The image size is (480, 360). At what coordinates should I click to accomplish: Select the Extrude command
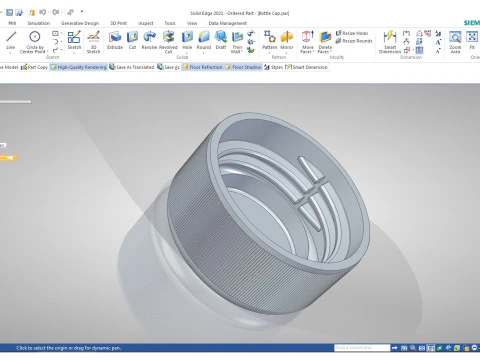coord(115,40)
